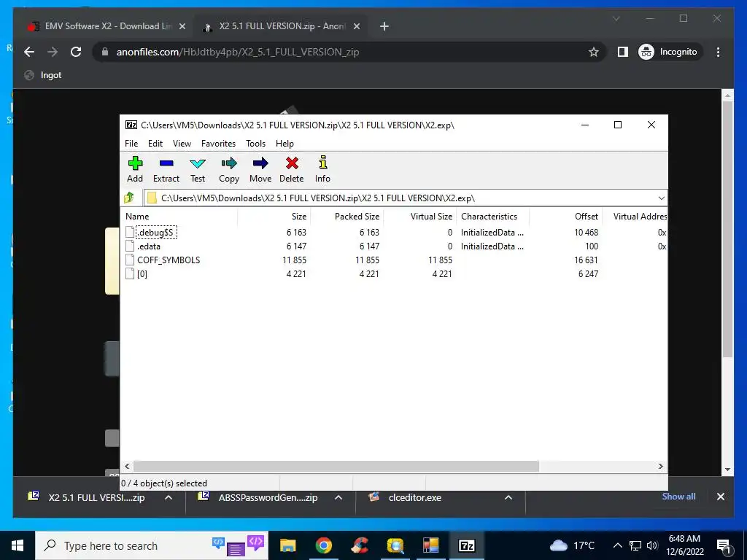Image resolution: width=747 pixels, height=560 pixels.
Task: Click the Extract toolbar icon
Action: [x=166, y=169]
